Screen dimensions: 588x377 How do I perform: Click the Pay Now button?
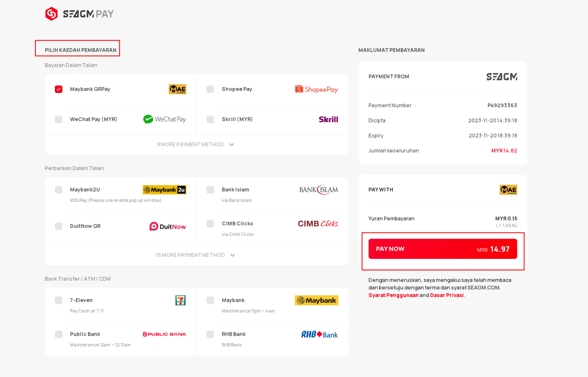coord(443,249)
